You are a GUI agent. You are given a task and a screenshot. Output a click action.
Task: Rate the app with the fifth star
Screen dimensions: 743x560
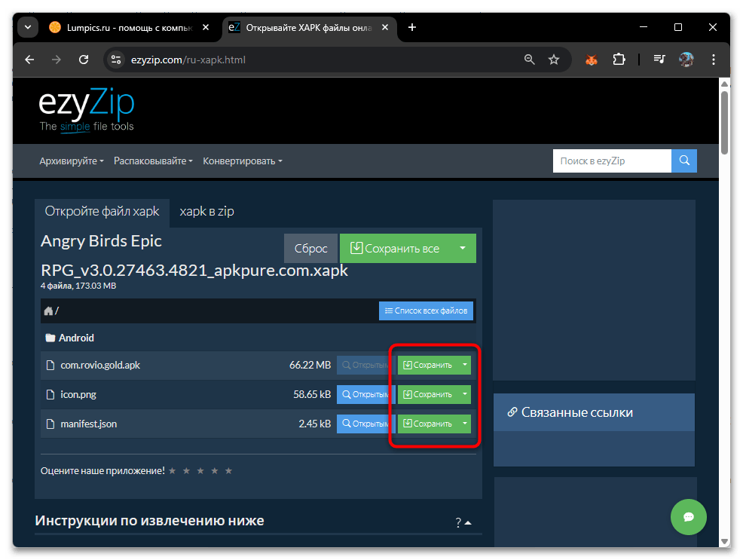pos(228,470)
